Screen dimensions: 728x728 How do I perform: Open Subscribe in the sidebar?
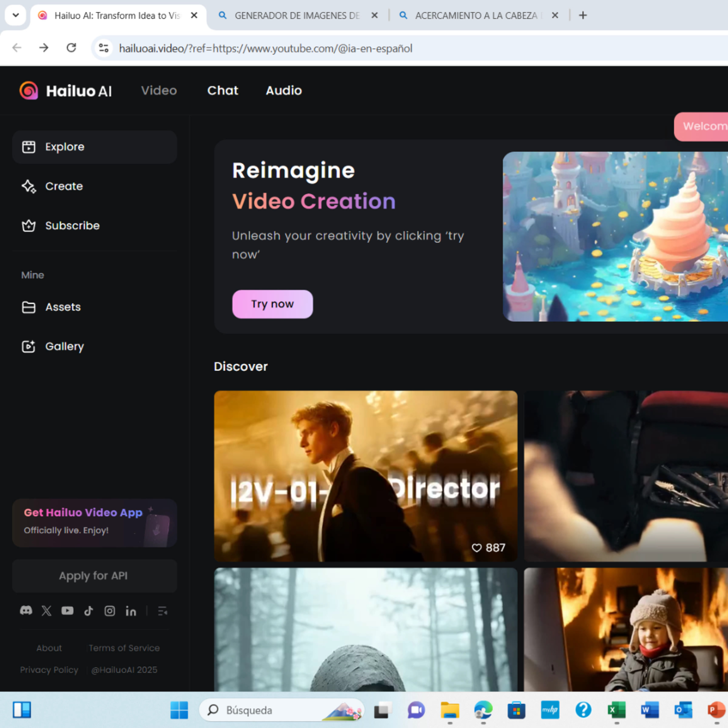[95, 226]
